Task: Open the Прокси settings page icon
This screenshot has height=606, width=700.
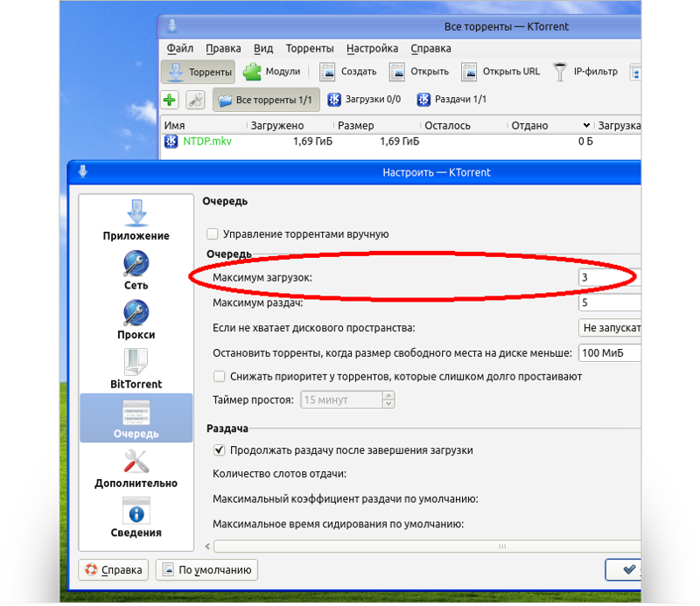Action: tap(136, 313)
